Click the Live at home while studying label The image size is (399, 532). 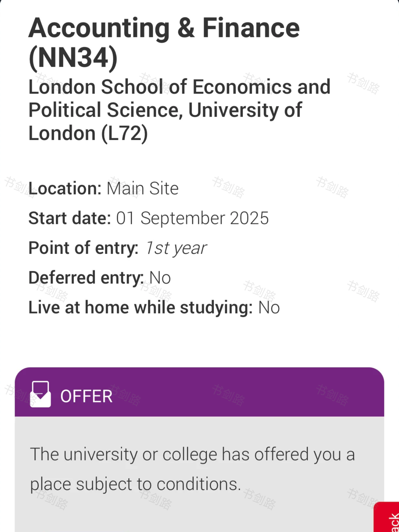tap(141, 307)
